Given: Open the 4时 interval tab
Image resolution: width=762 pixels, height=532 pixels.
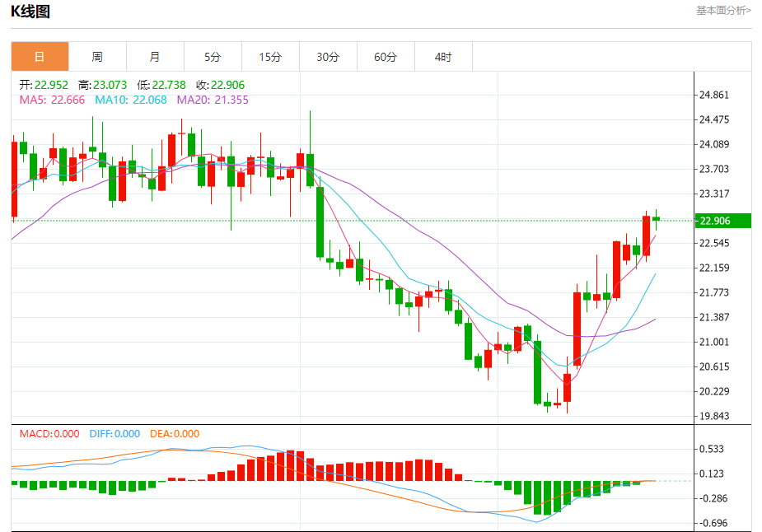Looking at the screenshot, I should (x=443, y=57).
